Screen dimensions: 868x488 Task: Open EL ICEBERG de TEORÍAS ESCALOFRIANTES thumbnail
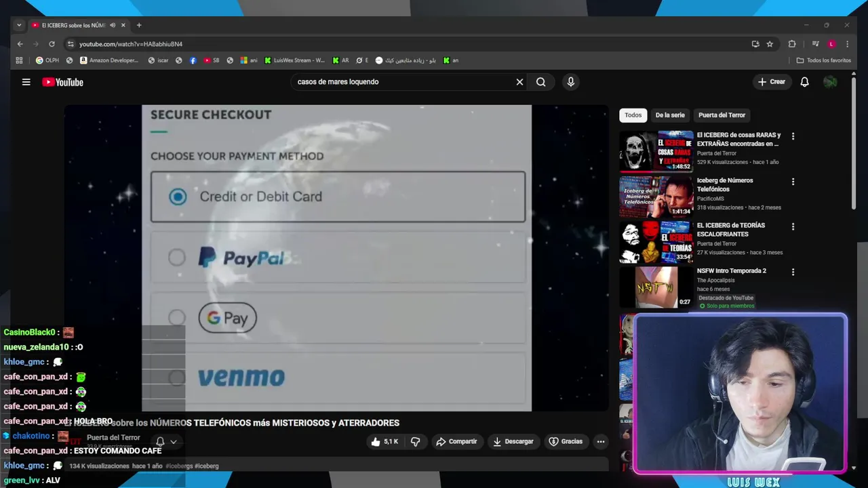[656, 241]
